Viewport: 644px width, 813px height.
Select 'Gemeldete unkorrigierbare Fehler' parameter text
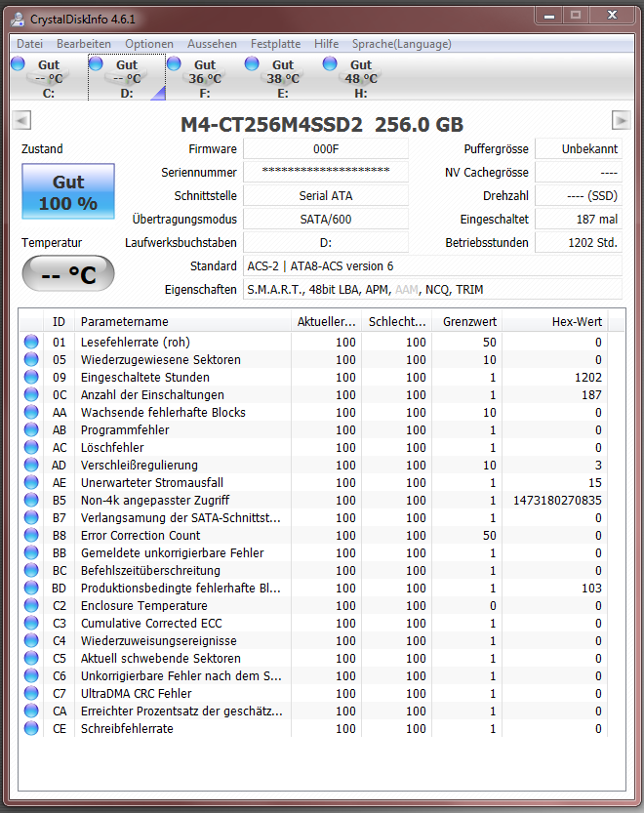pyautogui.click(x=172, y=553)
